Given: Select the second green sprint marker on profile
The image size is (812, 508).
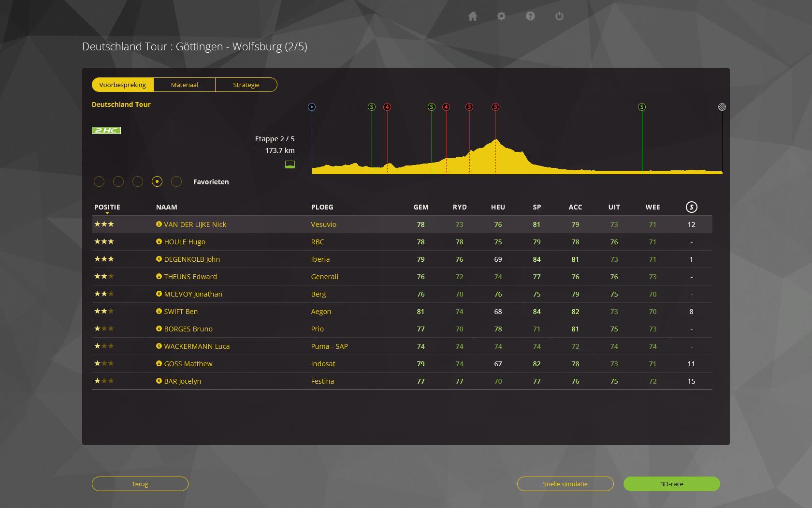Looking at the screenshot, I should tap(432, 107).
